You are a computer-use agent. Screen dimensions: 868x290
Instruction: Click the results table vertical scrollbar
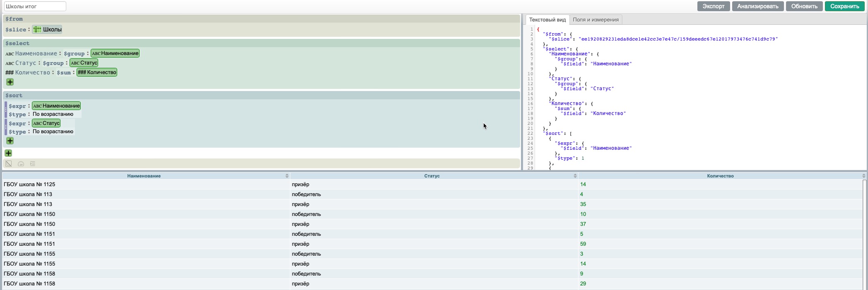[x=864, y=232]
